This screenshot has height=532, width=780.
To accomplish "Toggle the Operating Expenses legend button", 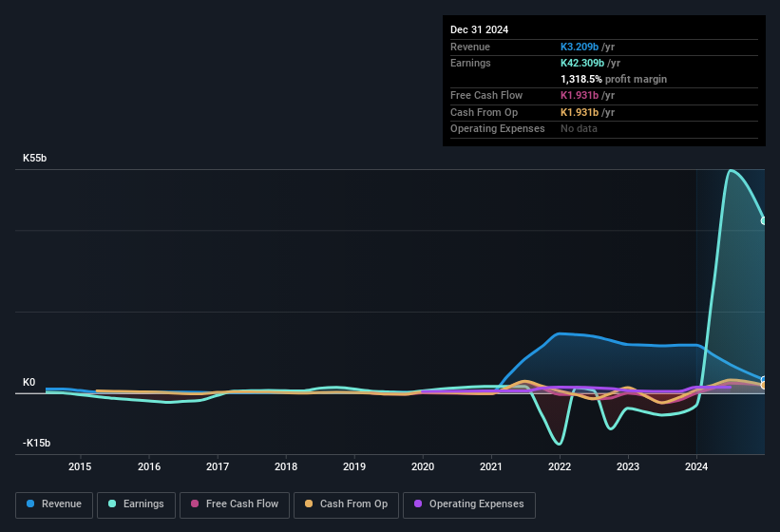I will 468,504.
